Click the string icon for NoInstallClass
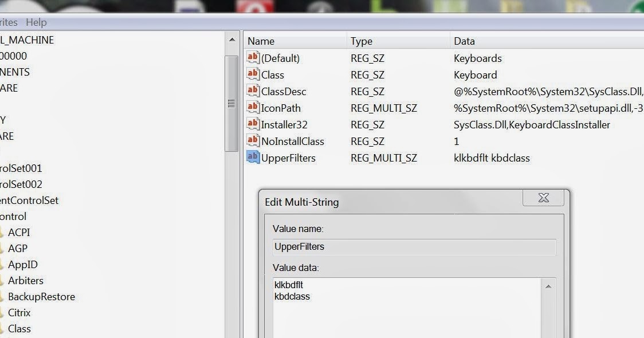644x338 pixels. [253, 141]
